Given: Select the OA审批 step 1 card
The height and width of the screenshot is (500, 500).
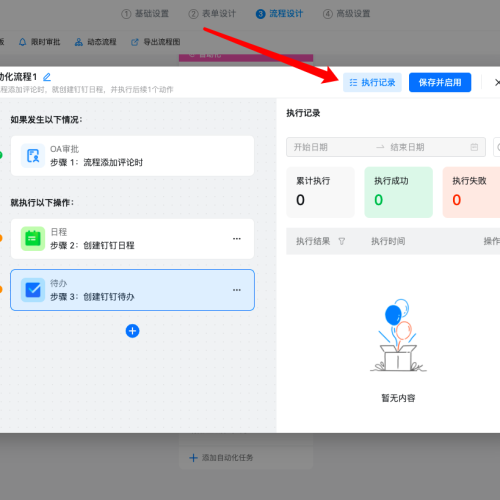Looking at the screenshot, I should point(132,156).
